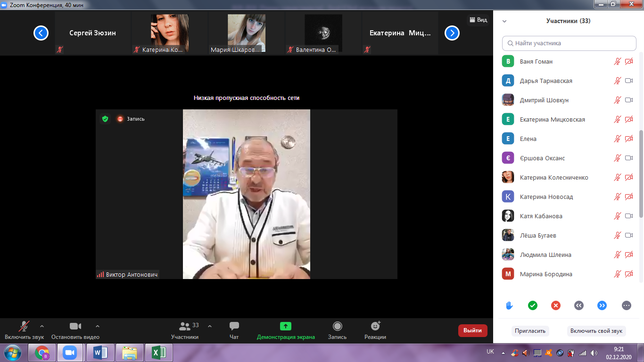Click the 'go faster' forward icon
This screenshot has width=644, height=362.
(602, 305)
